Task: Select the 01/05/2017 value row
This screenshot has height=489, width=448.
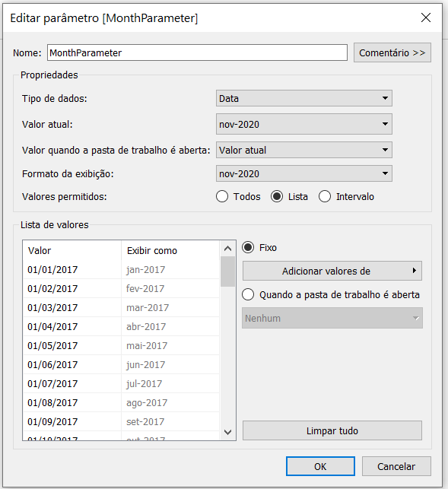Action: (x=121, y=345)
